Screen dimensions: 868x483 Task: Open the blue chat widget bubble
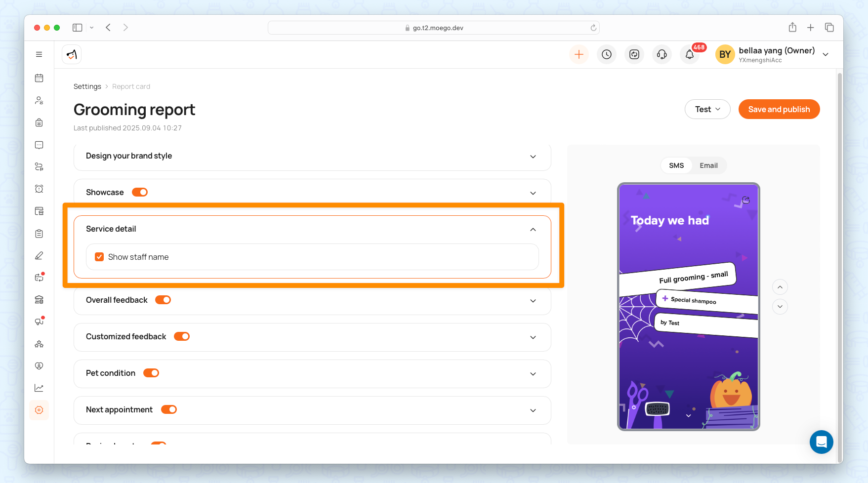coord(821,442)
